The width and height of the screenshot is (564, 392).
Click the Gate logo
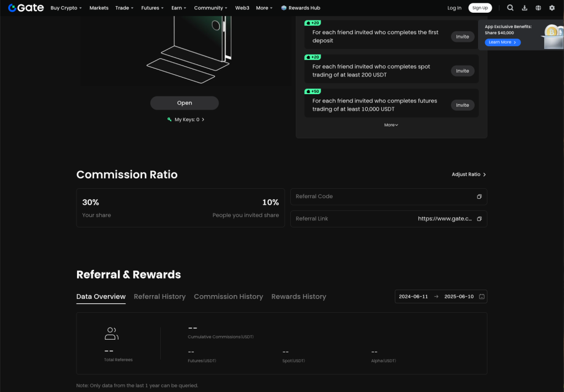[26, 8]
